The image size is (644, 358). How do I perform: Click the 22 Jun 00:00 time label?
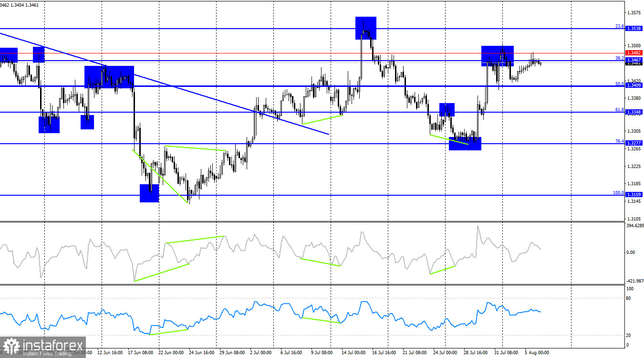(x=171, y=353)
